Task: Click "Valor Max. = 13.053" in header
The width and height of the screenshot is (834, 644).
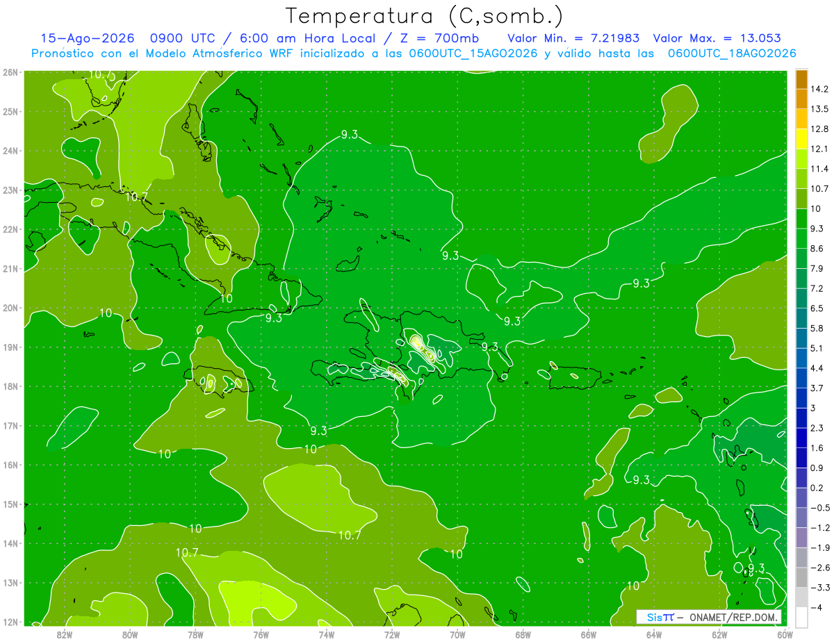Action: tap(717, 38)
